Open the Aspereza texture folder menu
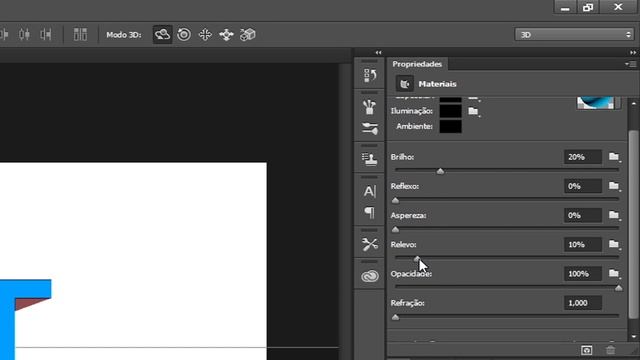 coord(614,215)
